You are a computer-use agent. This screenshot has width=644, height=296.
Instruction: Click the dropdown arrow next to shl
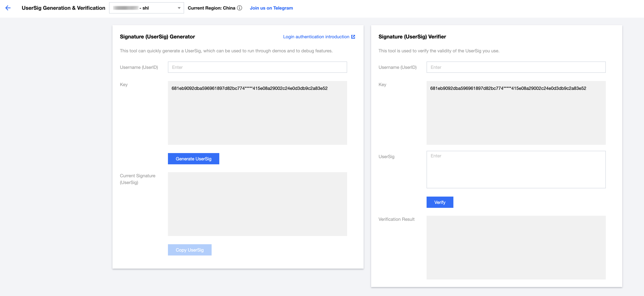[179, 8]
